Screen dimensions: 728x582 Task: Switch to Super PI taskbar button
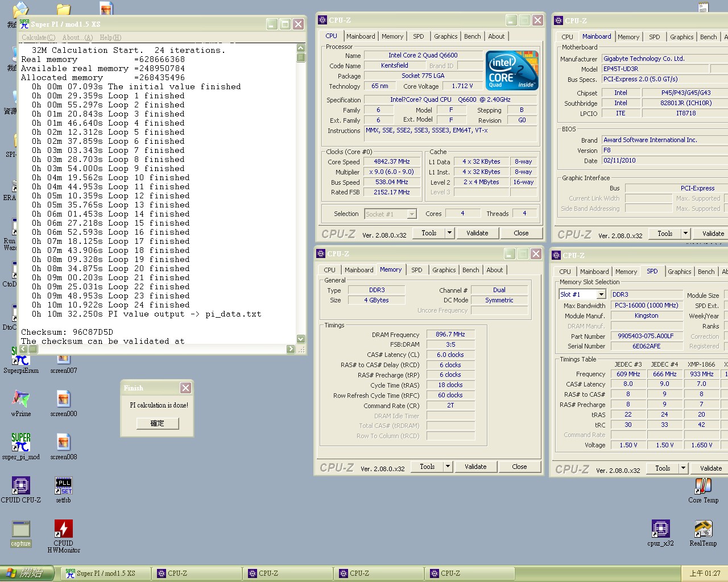pos(106,573)
